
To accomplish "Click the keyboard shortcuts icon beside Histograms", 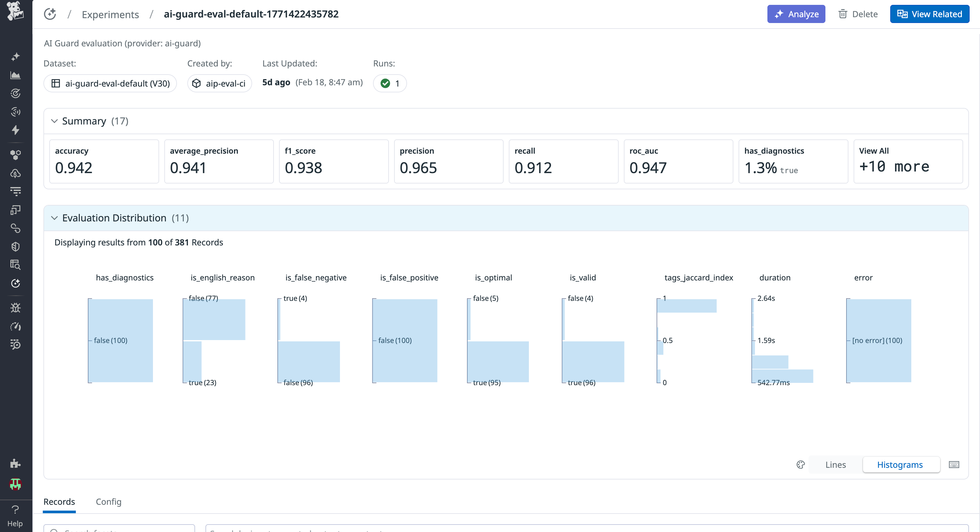I will click(954, 464).
